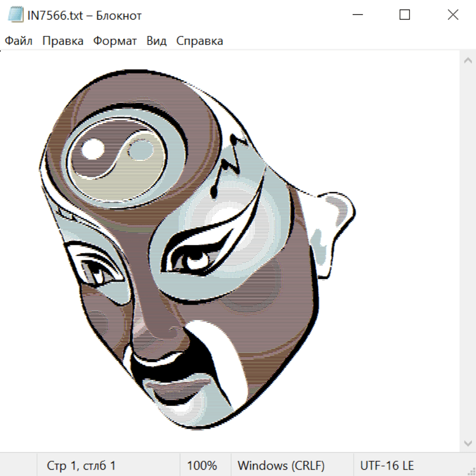Open the Правка menu
Image resolution: width=476 pixels, height=476 pixels.
[63, 41]
